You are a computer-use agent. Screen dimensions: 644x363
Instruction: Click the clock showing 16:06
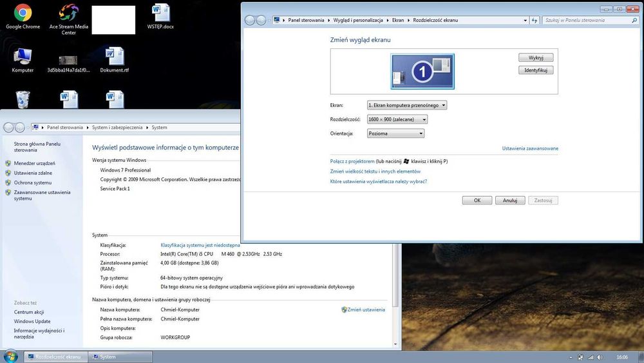pos(622,357)
